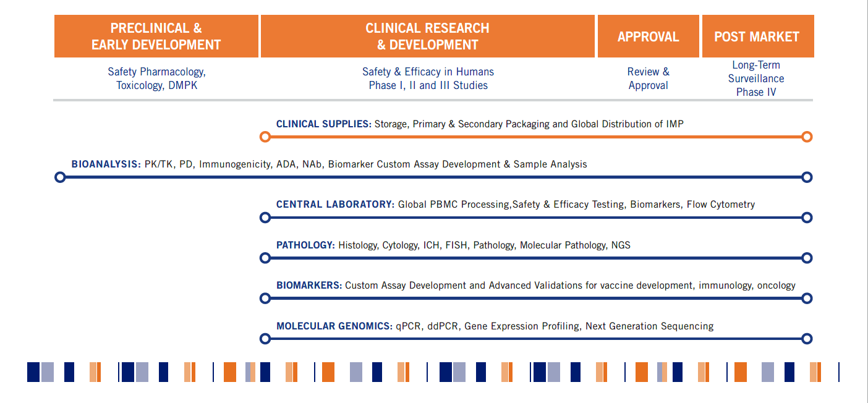Click the orange Clinical Supplies start marker

[x=265, y=137]
